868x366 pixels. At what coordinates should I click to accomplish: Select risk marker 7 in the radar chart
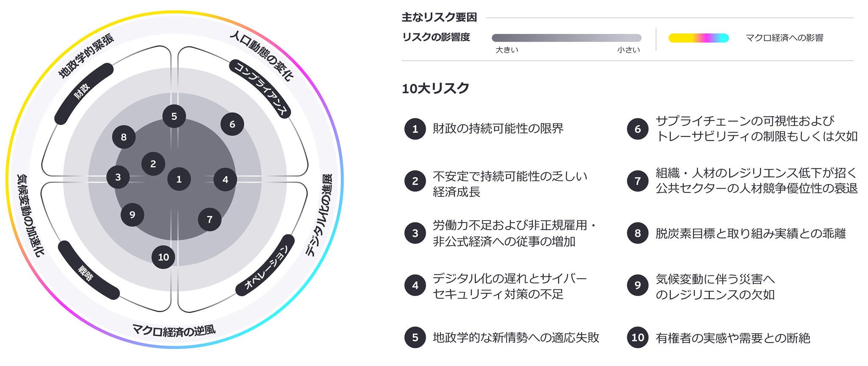pyautogui.click(x=209, y=219)
